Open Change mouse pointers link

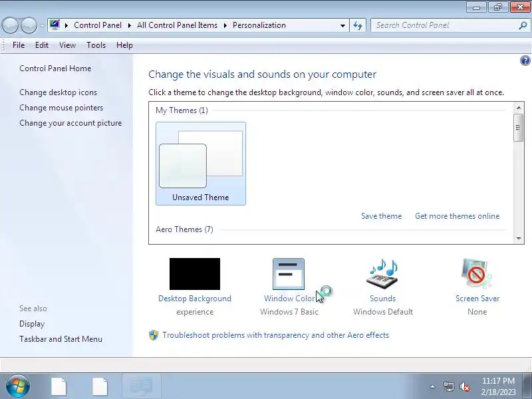pos(61,108)
